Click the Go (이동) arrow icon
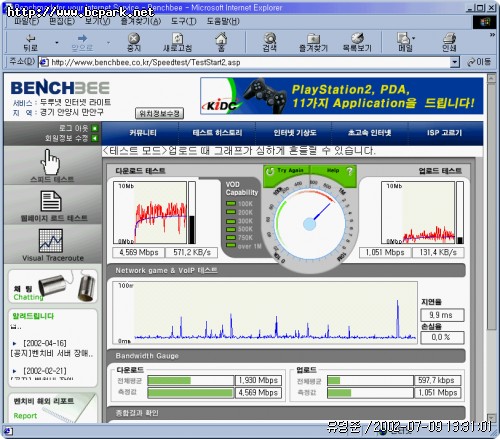The image size is (500, 439). [x=471, y=62]
